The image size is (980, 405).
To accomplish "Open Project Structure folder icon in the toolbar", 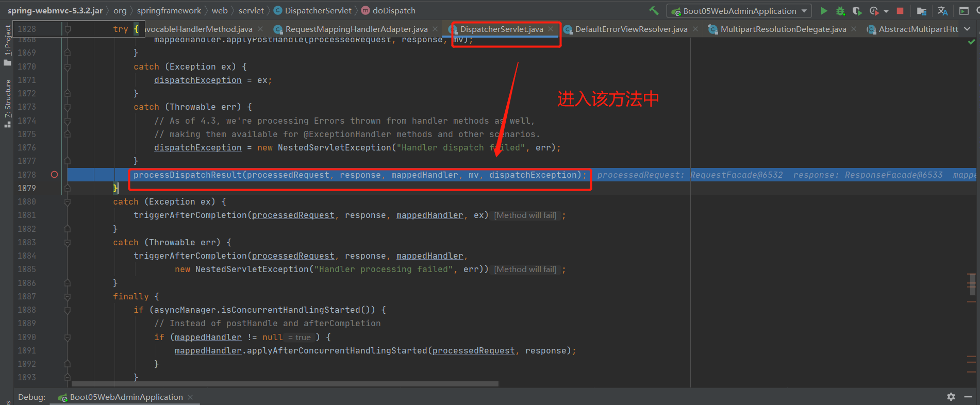I will click(x=922, y=11).
